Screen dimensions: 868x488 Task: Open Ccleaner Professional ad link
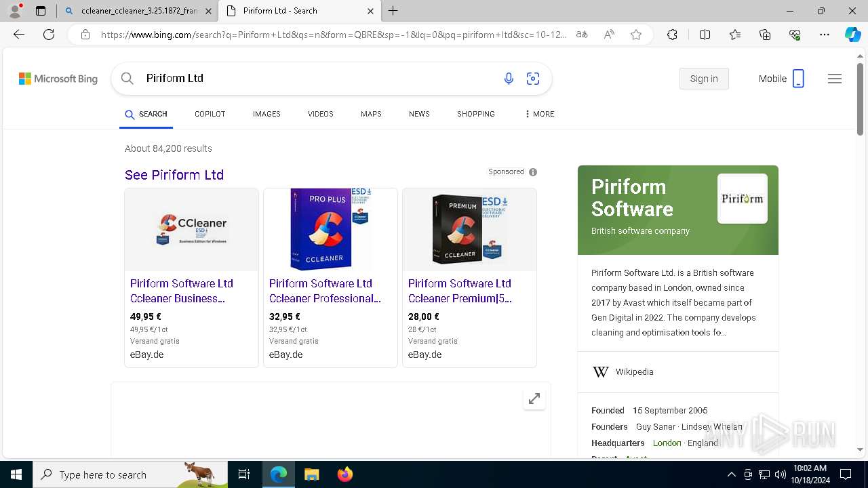pyautogui.click(x=325, y=291)
